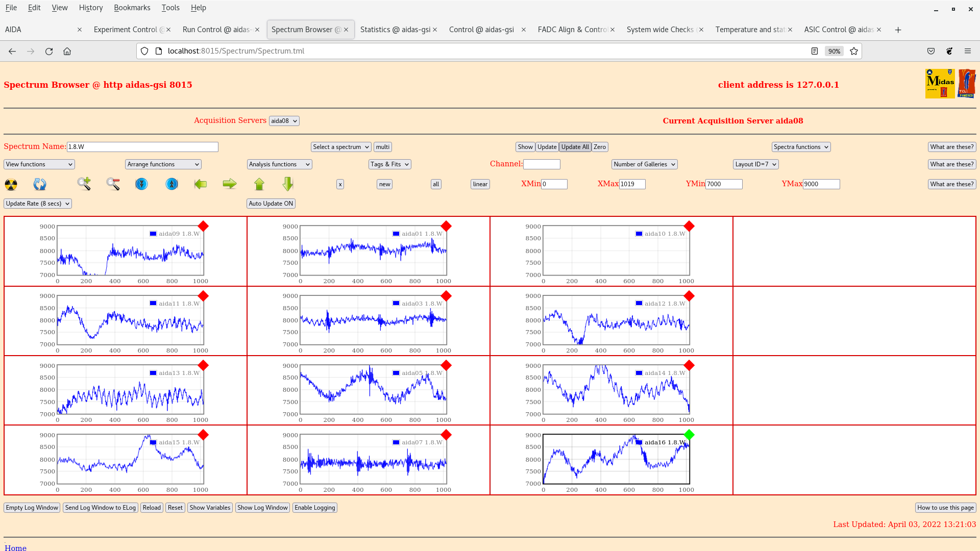
Task: Click the Midas logo icon
Action: click(940, 84)
